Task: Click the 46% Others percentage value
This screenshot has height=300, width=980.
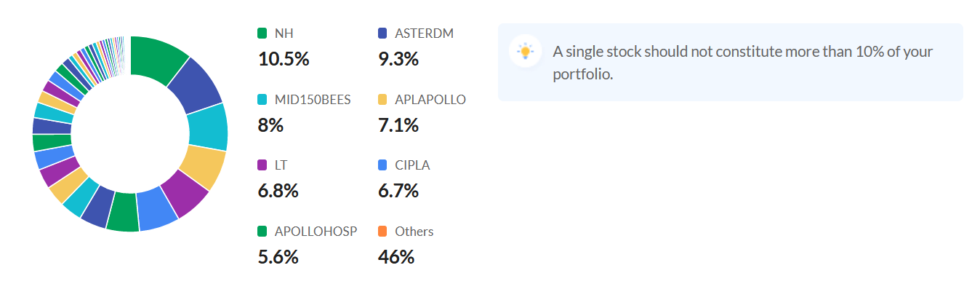Action: click(x=396, y=257)
